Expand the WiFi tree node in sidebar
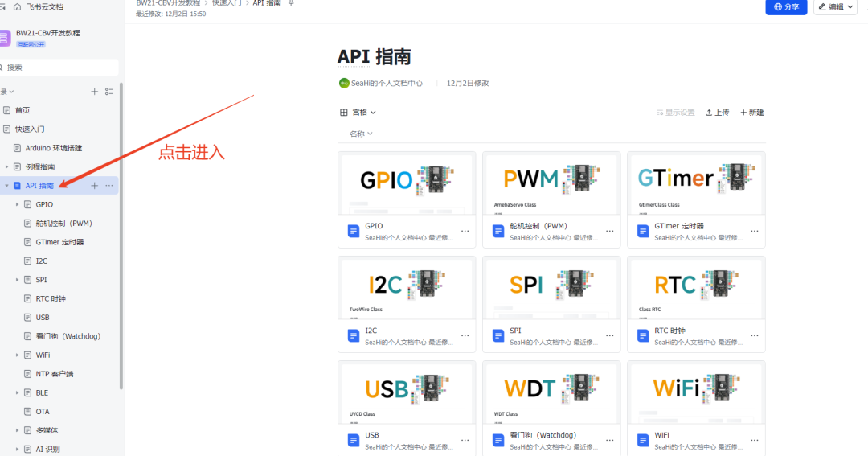The height and width of the screenshot is (456, 868). 17,355
